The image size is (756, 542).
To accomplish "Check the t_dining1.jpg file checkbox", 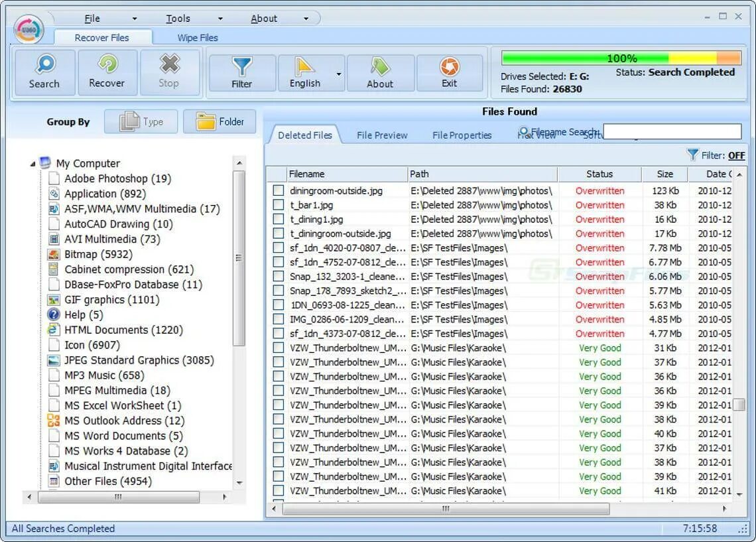I will (x=279, y=219).
